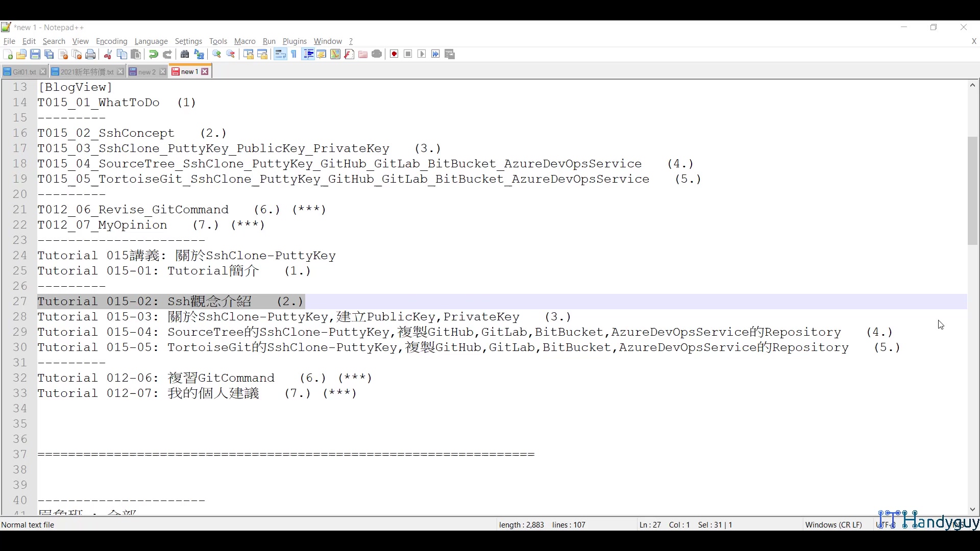This screenshot has width=980, height=551.
Task: Switch to the Git01.txt tab
Action: 23,72
